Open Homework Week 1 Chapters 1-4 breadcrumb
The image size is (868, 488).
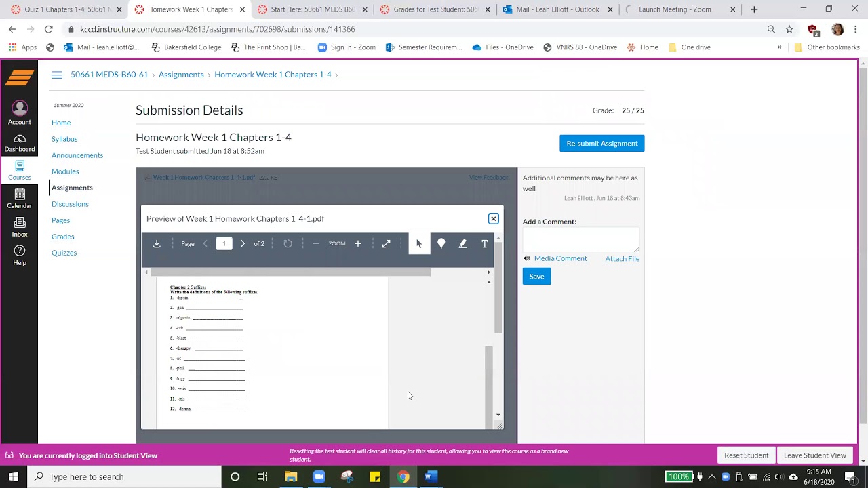(x=273, y=75)
